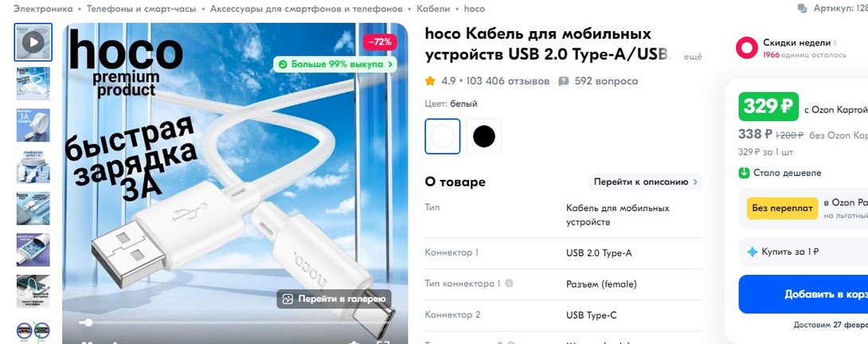Open the Больше 99% выкупа badge
868x344 pixels.
point(335,64)
